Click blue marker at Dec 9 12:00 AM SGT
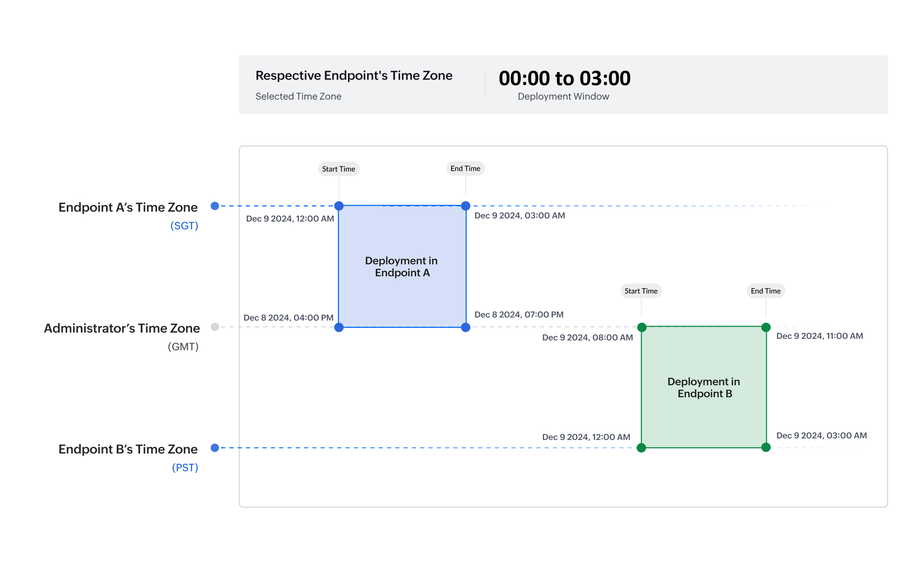This screenshot has width=924, height=563. tap(339, 206)
